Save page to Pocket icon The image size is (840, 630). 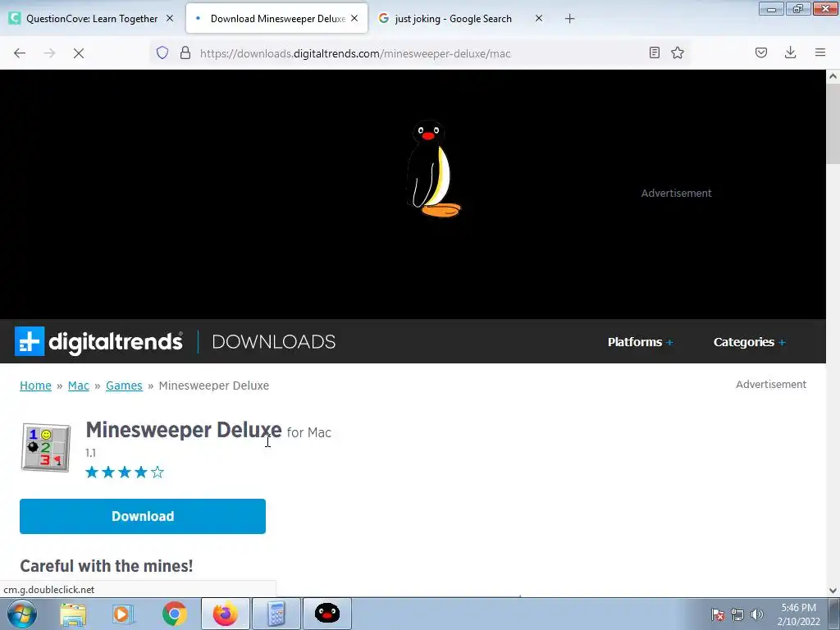(761, 52)
